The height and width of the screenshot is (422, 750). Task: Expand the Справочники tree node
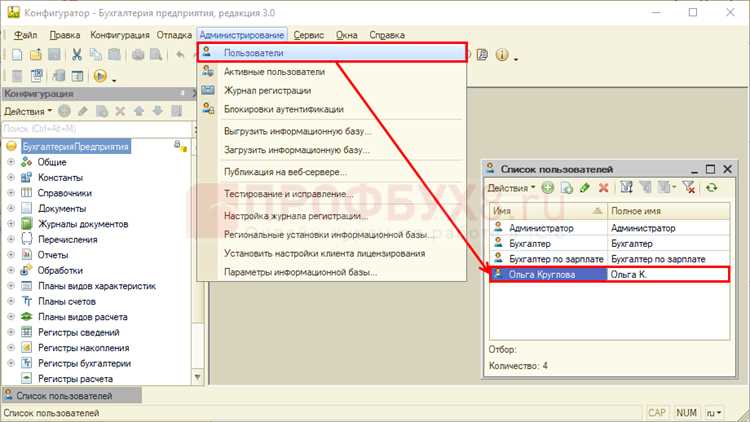[x=11, y=193]
